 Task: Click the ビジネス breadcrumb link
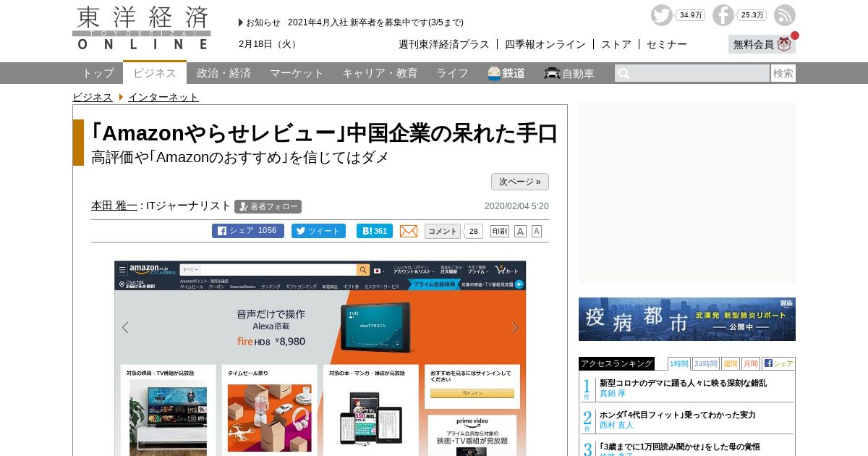(x=93, y=97)
